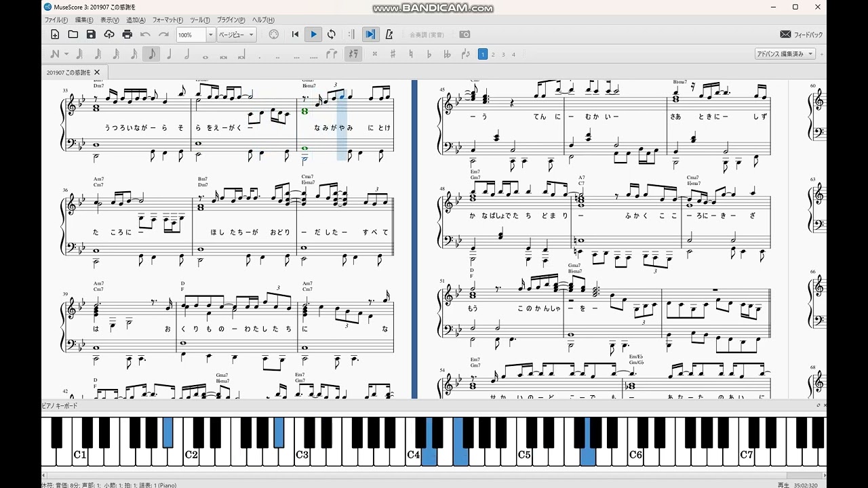Close the ピアノ キーボード panel
This screenshot has height=488, width=868.
(825, 405)
